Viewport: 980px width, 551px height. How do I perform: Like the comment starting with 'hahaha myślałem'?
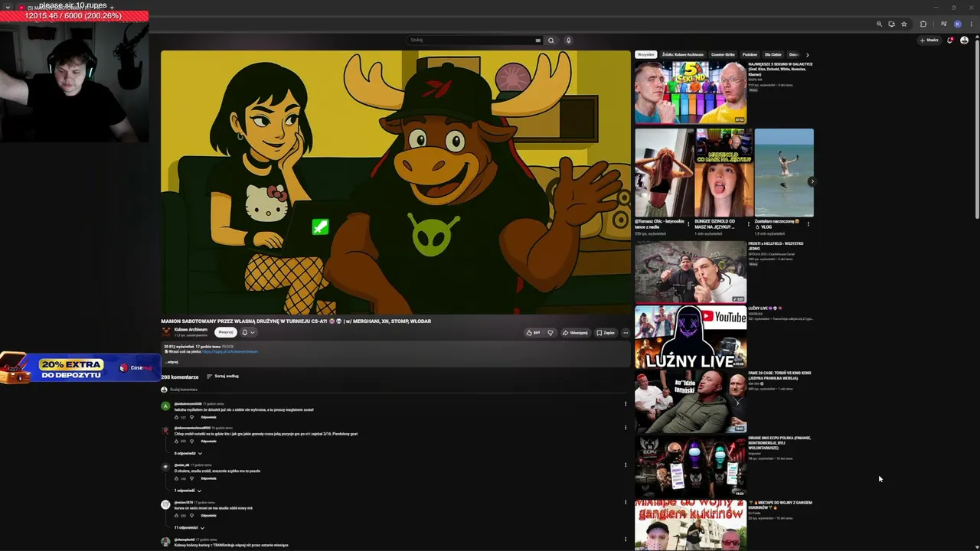[x=176, y=417]
